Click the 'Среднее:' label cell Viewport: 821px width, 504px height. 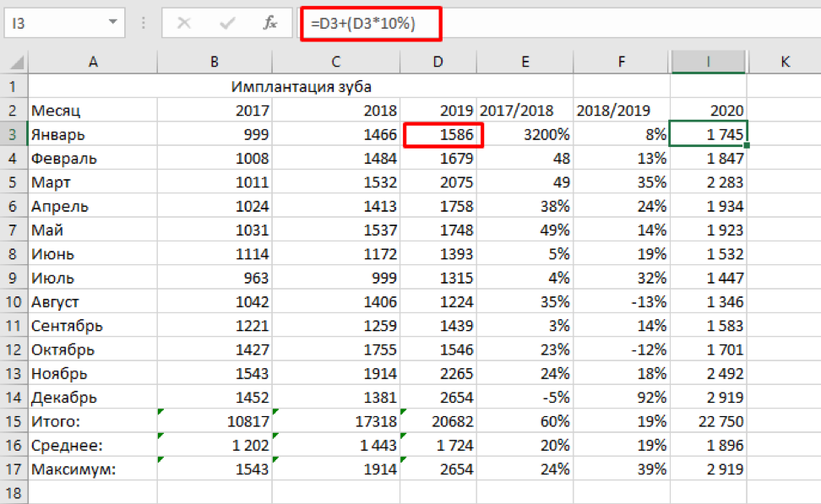tap(93, 446)
